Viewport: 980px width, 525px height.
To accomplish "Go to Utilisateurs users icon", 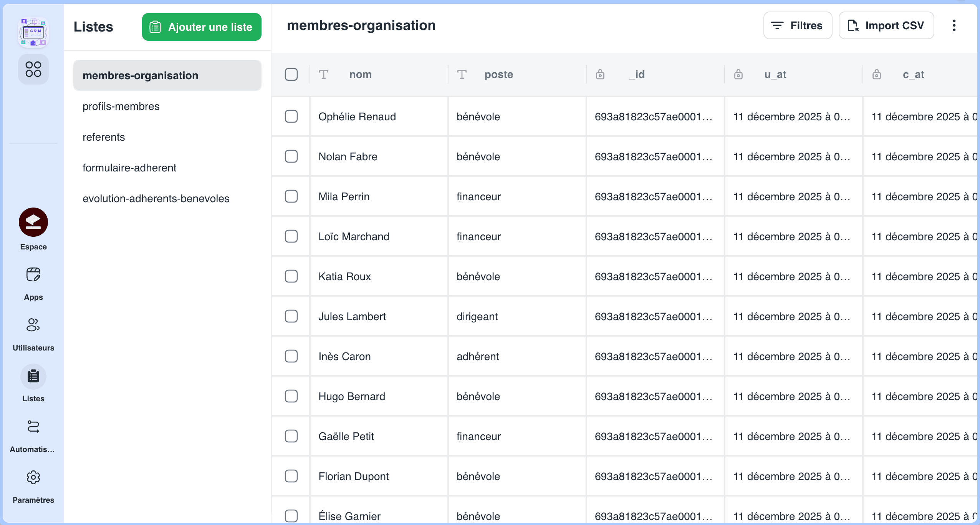I will pos(33,325).
